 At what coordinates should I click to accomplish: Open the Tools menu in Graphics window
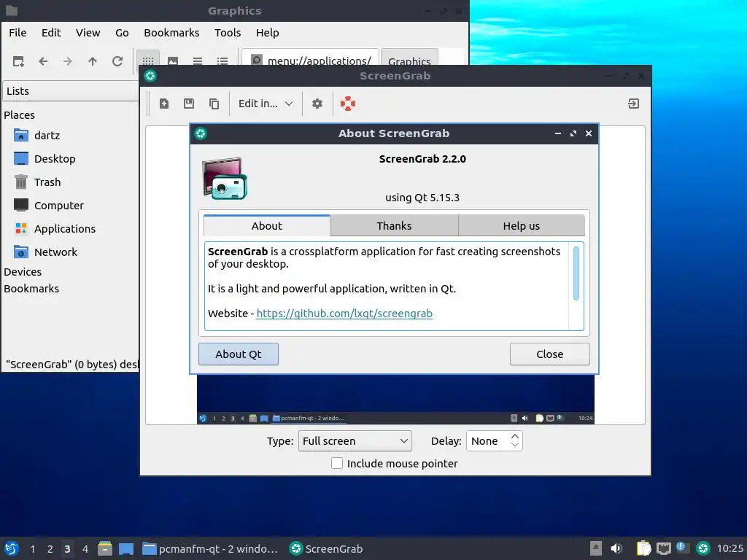pyautogui.click(x=228, y=33)
